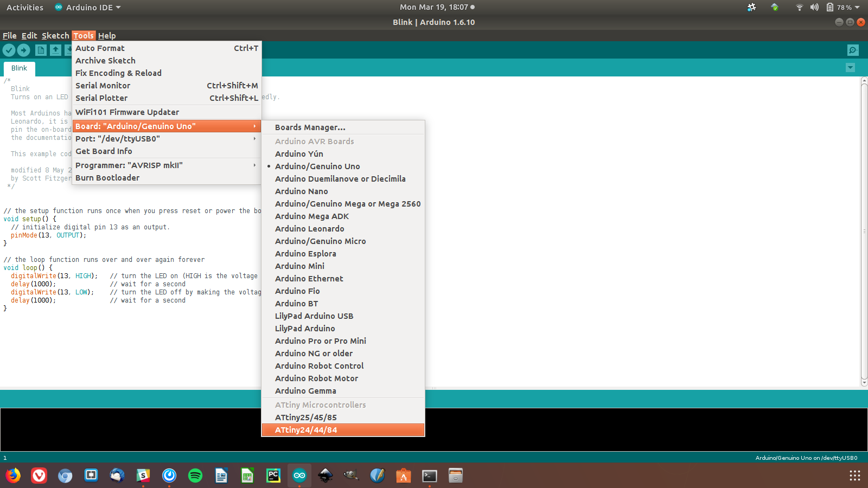Open Serial Plotter from Tools menu
This screenshot has height=488, width=868.
(167, 98)
